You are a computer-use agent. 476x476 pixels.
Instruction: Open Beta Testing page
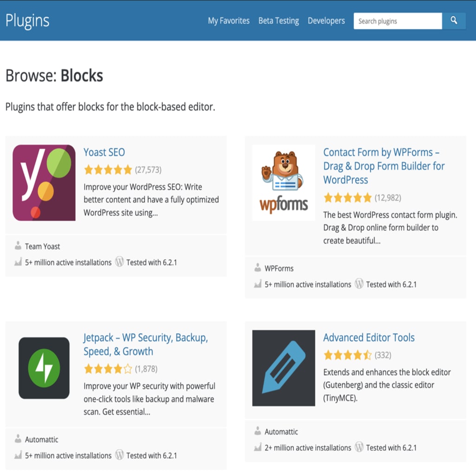coord(278,21)
